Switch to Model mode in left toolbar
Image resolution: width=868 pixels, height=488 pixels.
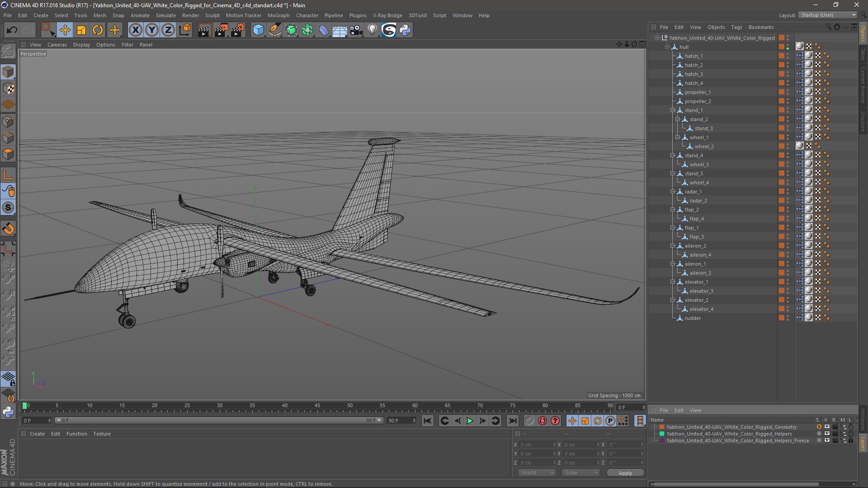click(8, 72)
